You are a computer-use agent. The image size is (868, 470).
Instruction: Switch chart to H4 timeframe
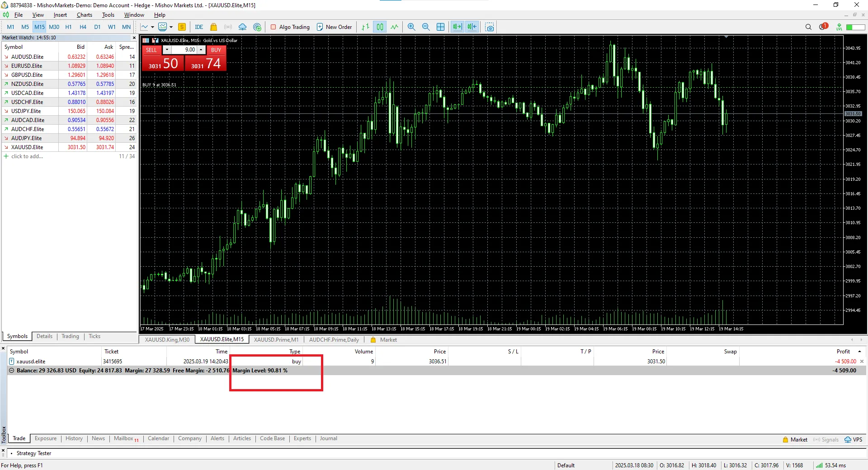[x=83, y=27]
